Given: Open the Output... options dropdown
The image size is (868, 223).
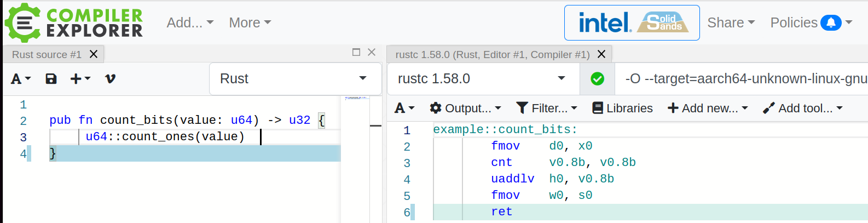Looking at the screenshot, I should point(466,108).
